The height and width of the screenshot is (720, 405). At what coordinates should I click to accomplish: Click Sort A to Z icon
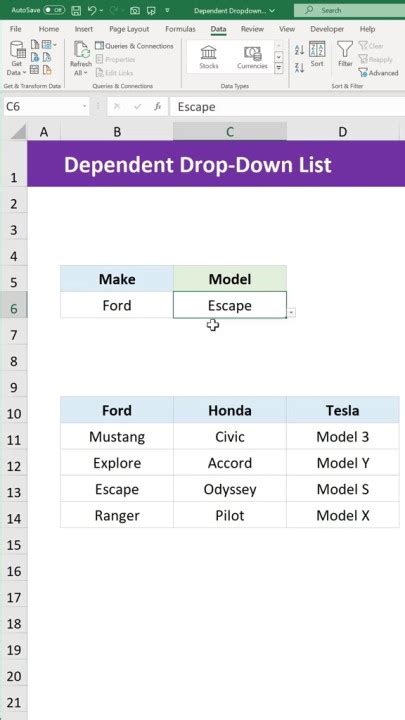pos(299,51)
